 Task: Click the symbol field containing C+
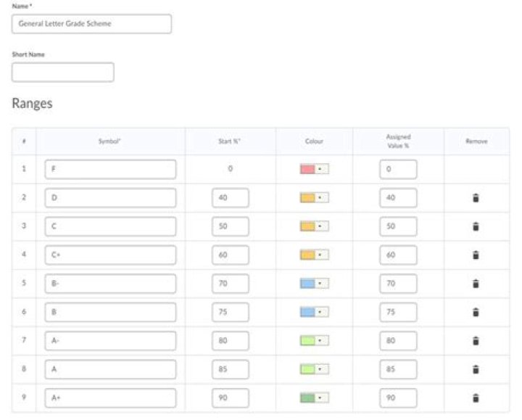pyautogui.click(x=110, y=255)
